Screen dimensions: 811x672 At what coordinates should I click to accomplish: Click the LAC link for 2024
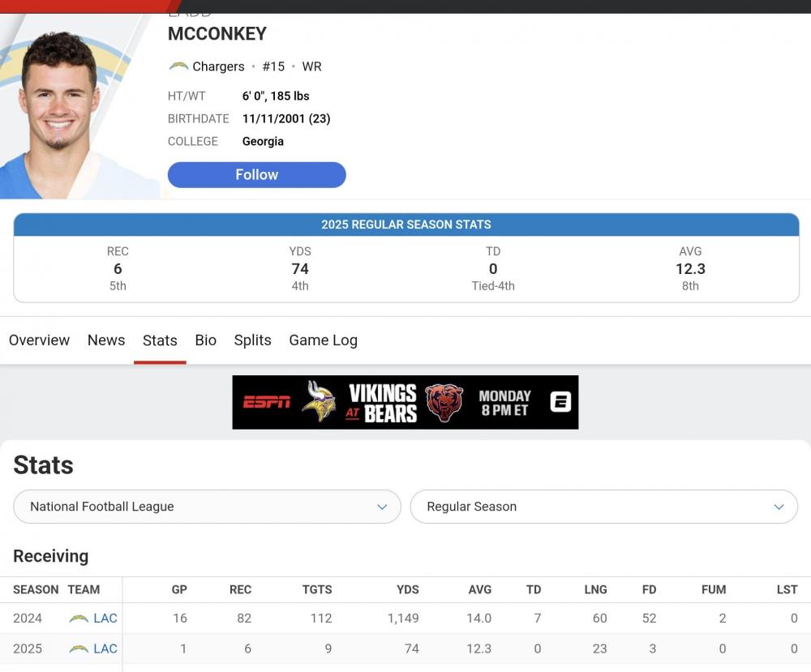point(105,618)
